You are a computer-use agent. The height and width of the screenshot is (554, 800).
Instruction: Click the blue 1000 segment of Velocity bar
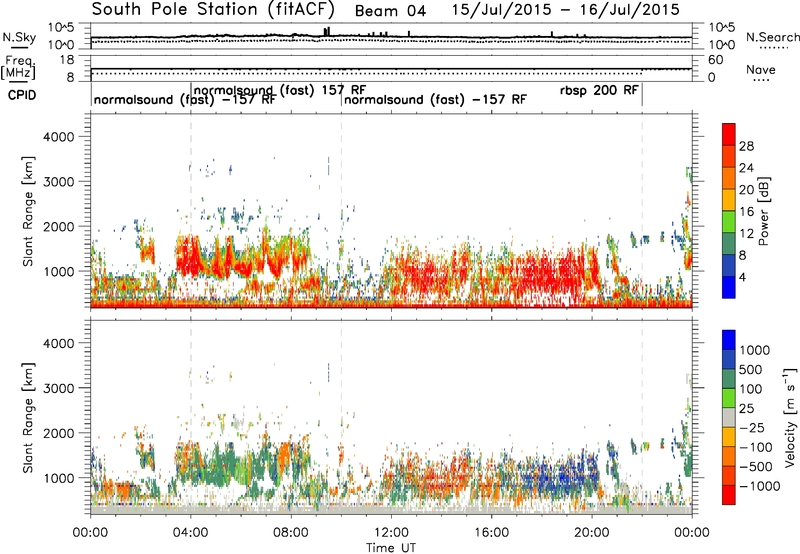click(x=729, y=340)
